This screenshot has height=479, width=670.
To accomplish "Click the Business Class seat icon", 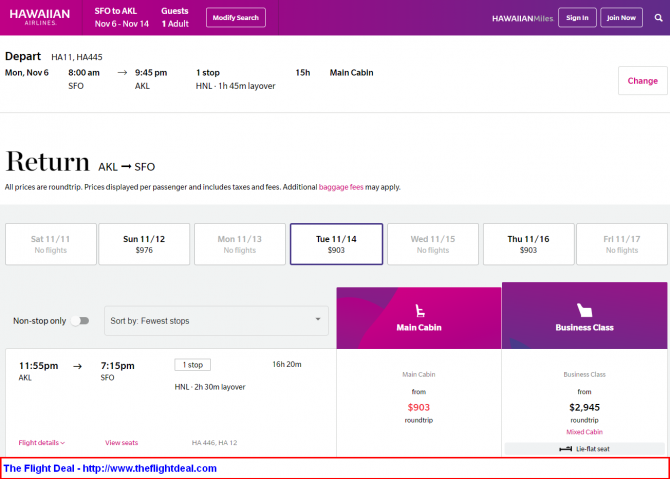I will click(584, 310).
